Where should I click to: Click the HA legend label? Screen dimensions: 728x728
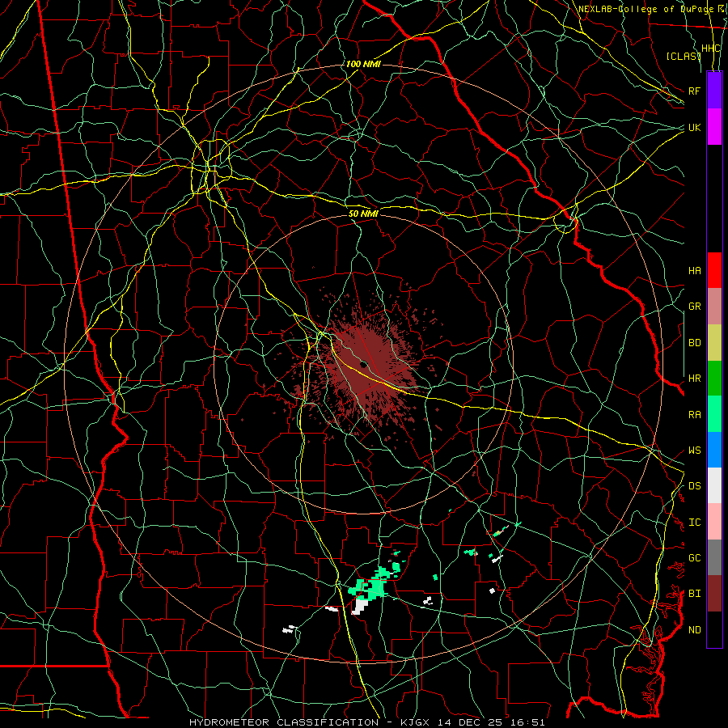click(x=694, y=270)
